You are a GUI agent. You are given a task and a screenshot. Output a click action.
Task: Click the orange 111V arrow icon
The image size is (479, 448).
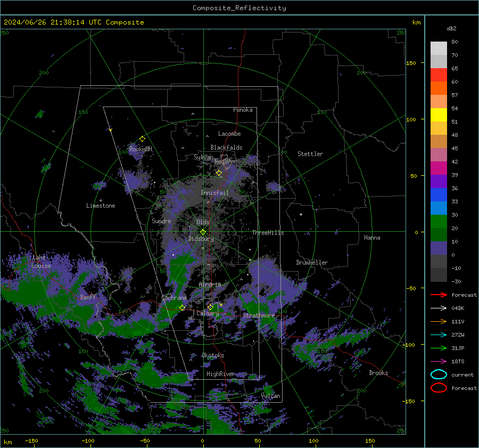pyautogui.click(x=439, y=321)
